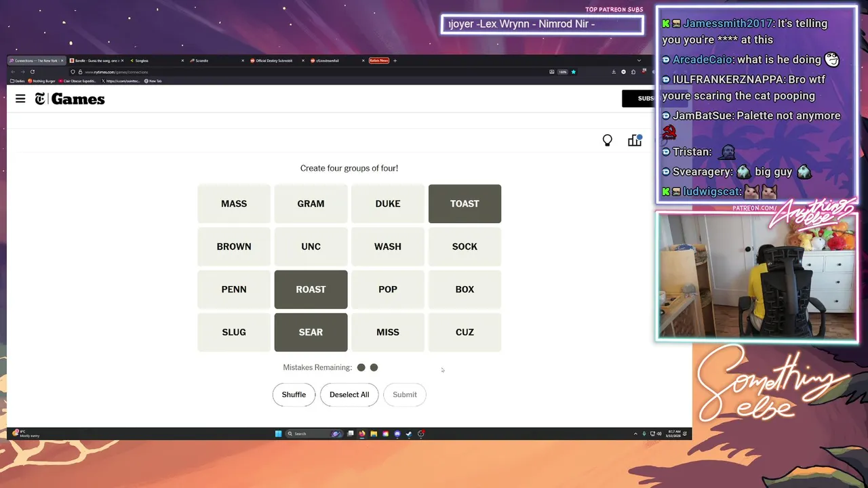The height and width of the screenshot is (488, 868).
Task: Open Firefox from the taskbar
Action: (x=361, y=434)
